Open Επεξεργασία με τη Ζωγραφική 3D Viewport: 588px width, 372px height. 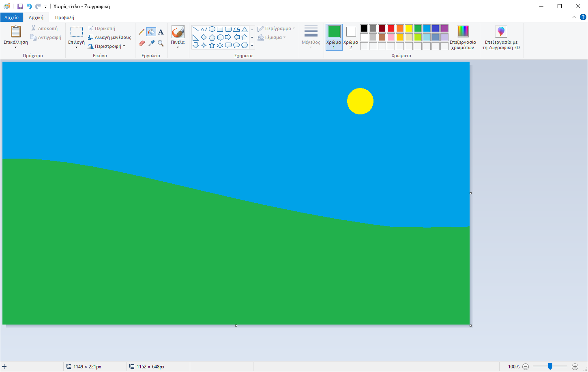[x=501, y=37]
